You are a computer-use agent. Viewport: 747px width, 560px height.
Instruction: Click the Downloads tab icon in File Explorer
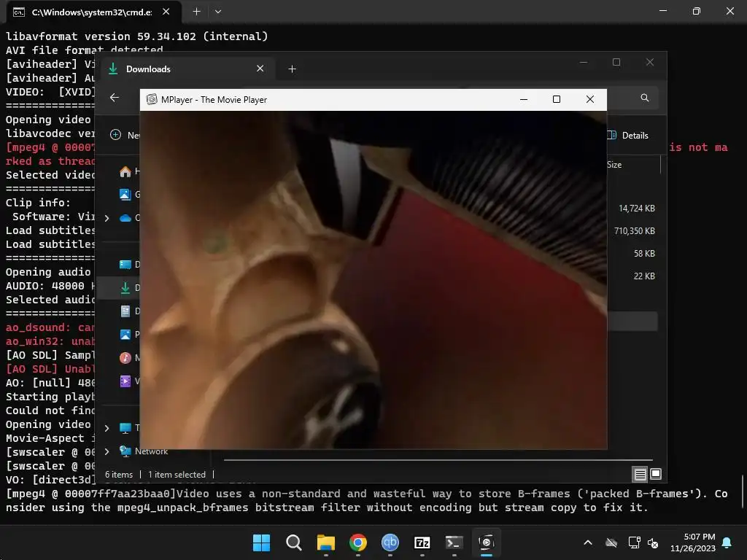pos(113,69)
